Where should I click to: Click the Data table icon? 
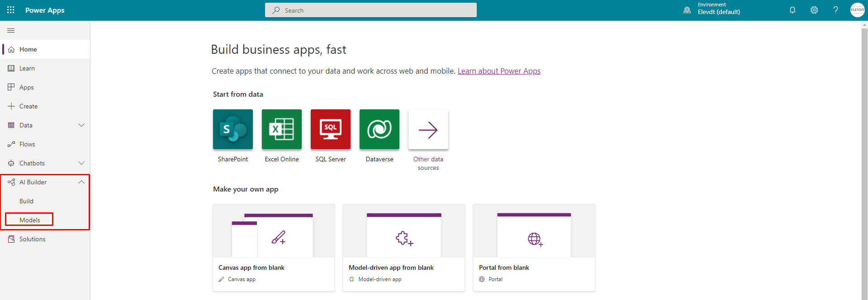point(11,125)
